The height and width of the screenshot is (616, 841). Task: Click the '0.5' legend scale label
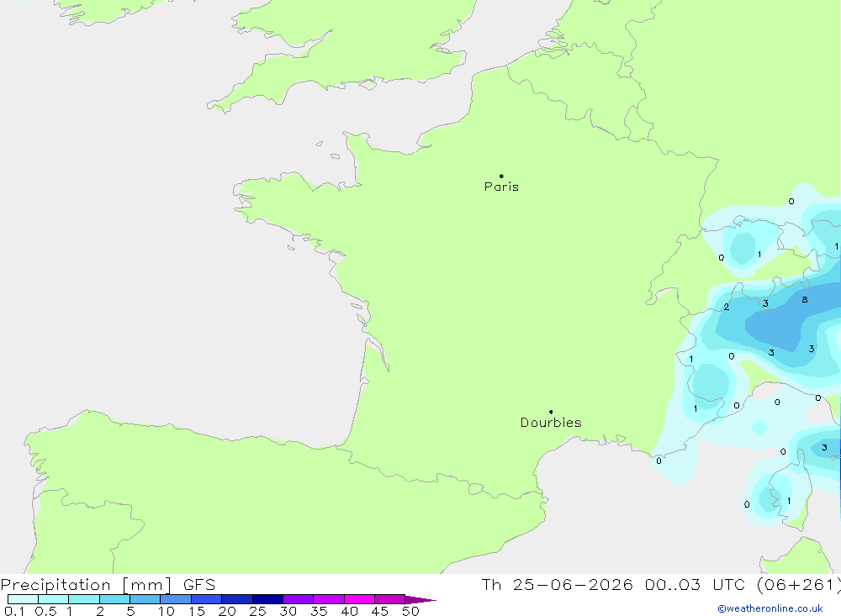(45, 611)
